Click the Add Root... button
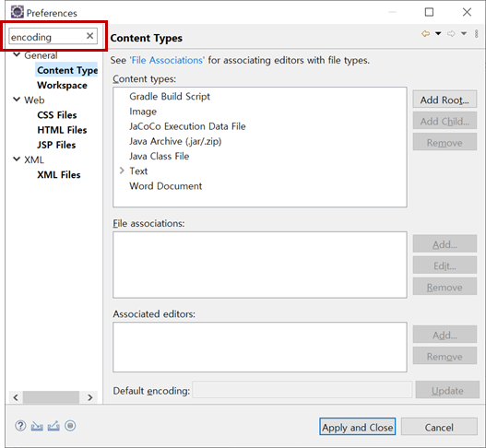Viewport: 486px width, 448px height. 445,100
